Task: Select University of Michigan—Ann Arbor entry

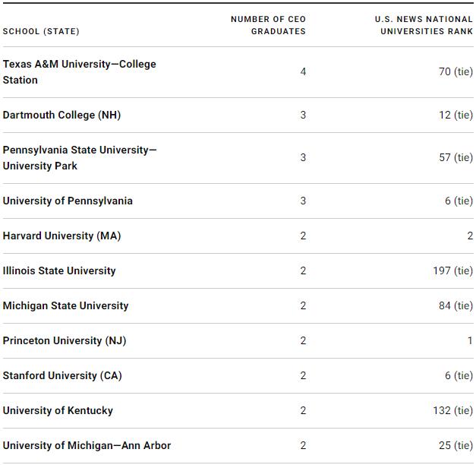Action: click(x=87, y=445)
